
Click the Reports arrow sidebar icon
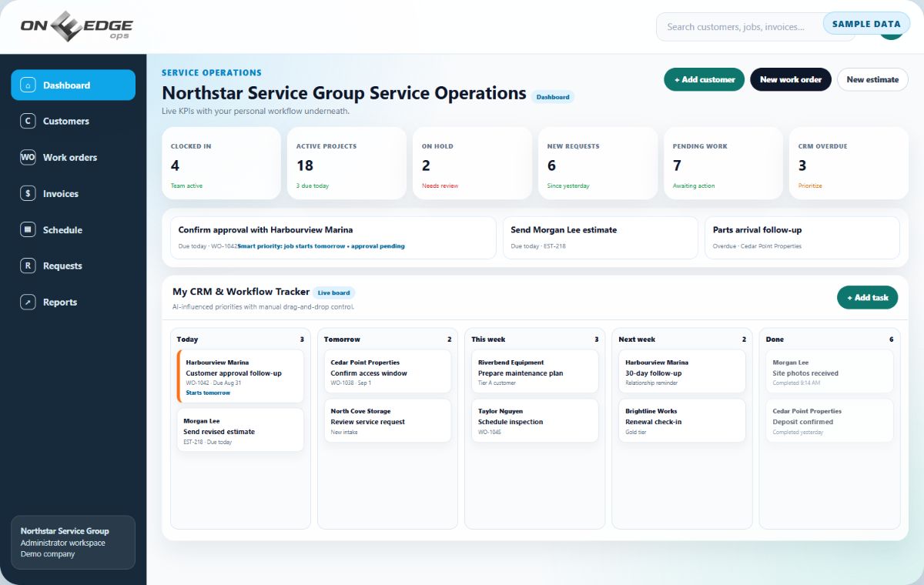[x=28, y=303]
